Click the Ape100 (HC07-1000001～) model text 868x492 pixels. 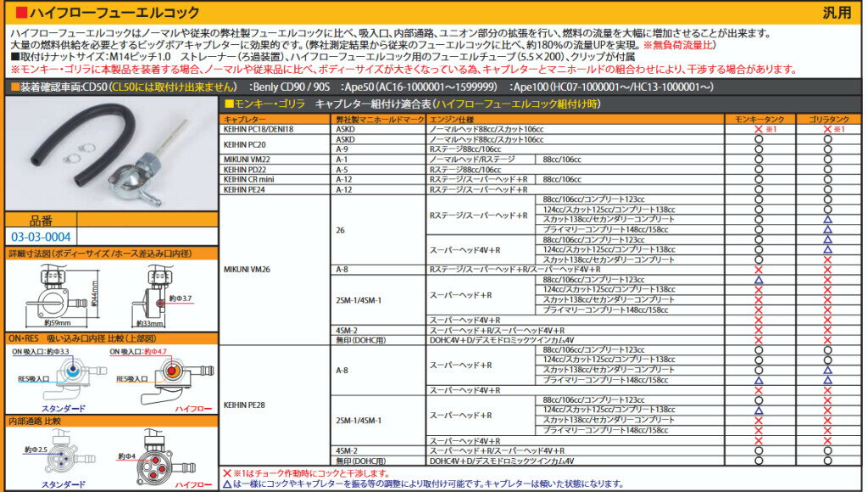tap(614, 87)
